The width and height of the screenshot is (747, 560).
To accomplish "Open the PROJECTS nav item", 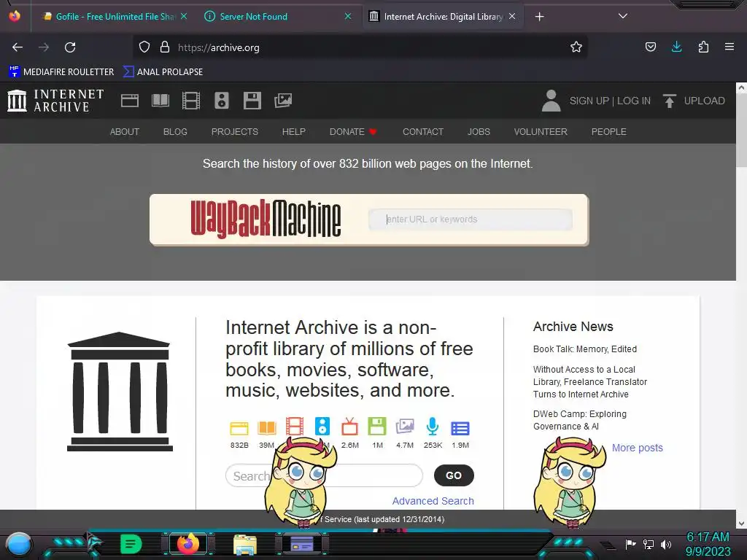I will tap(235, 131).
